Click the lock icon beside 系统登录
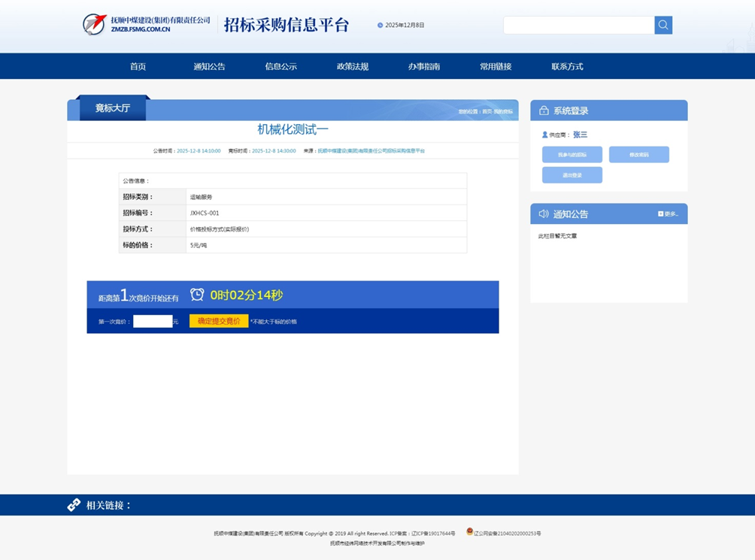The height and width of the screenshot is (560, 755). click(x=544, y=110)
